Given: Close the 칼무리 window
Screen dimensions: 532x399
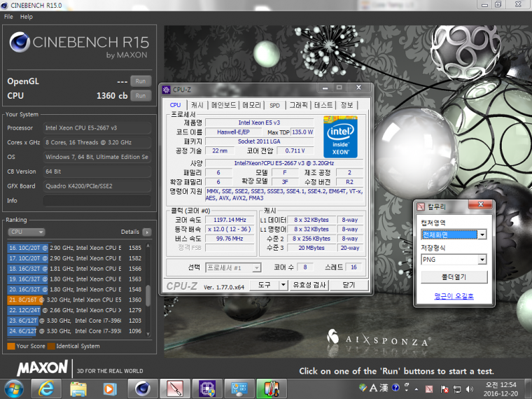Looking at the screenshot, I should coord(480,204).
